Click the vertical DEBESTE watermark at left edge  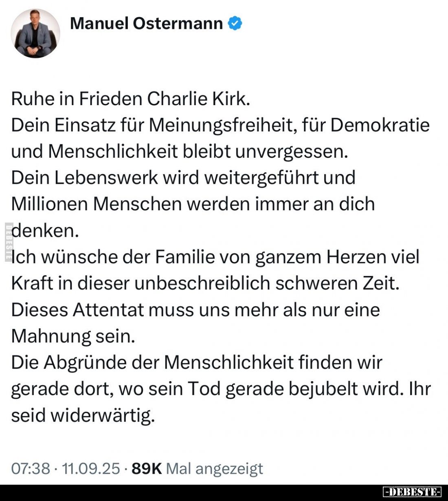coord(8,243)
